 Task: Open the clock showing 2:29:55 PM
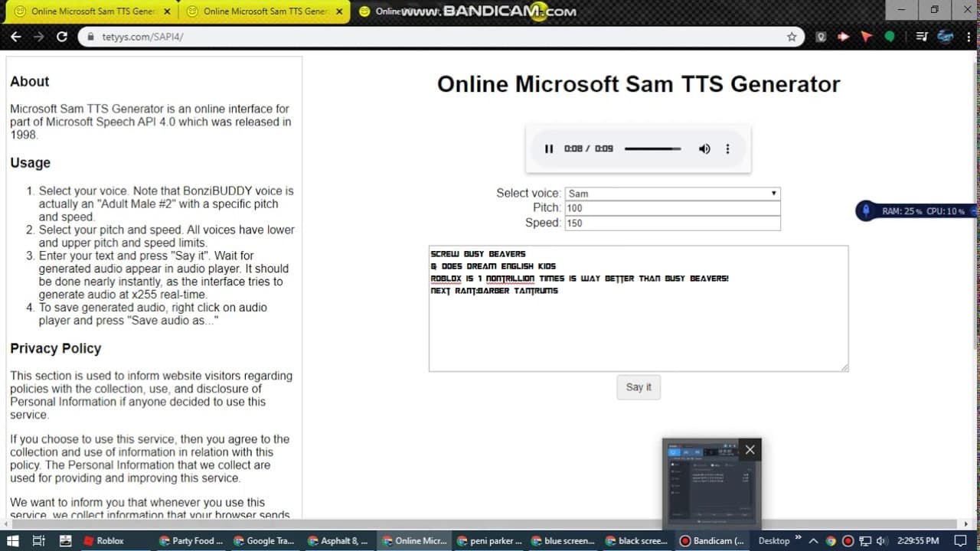coord(919,540)
